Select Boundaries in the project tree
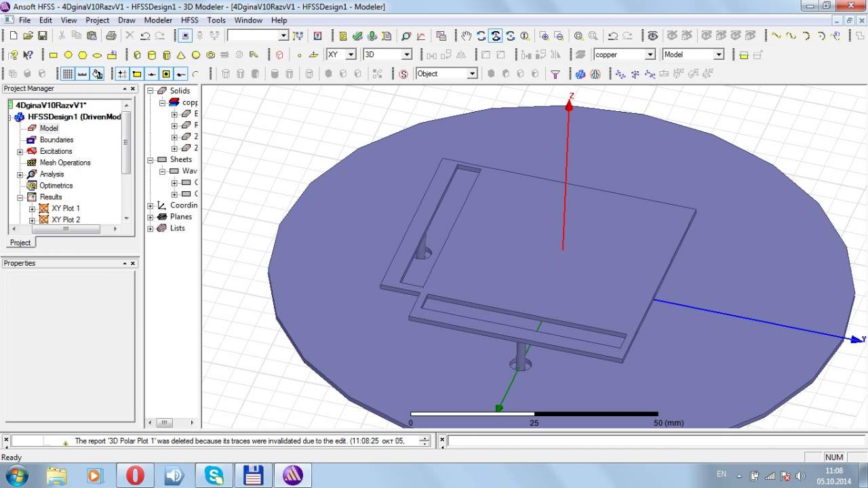The image size is (868, 488). click(56, 140)
